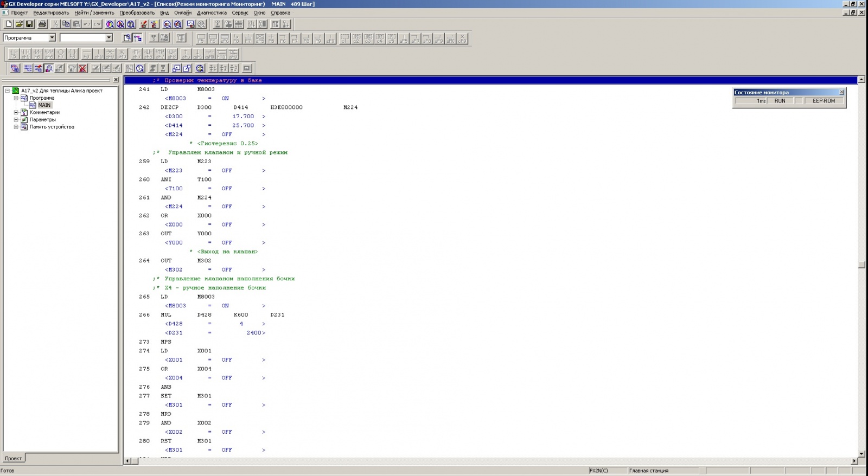Click the aF5 rising-edge arrow button

pyautogui.click(x=186, y=54)
